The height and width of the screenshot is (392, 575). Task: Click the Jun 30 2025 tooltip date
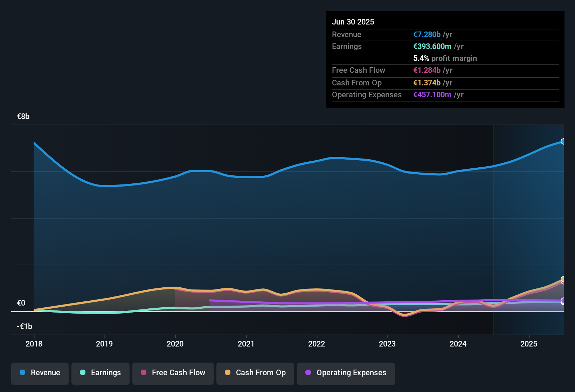click(353, 22)
